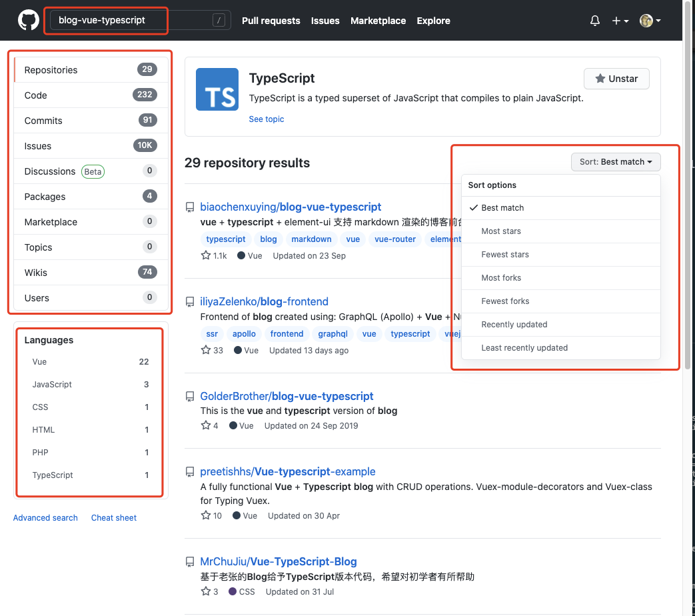Click the GitHub octocat logo
Viewport: 695px width, 616px height.
click(x=27, y=19)
